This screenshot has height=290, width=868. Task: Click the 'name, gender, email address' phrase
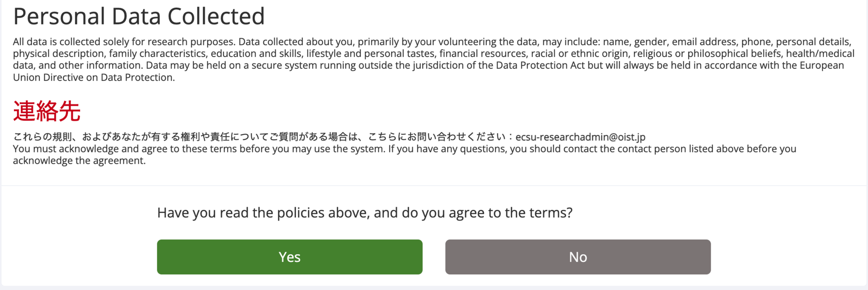[669, 42]
